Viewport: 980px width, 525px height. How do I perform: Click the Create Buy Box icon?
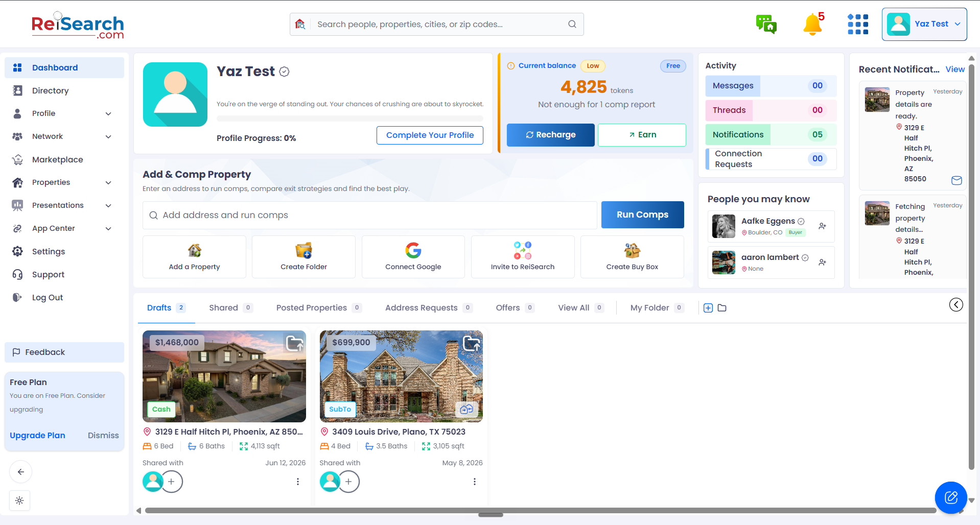click(x=632, y=251)
